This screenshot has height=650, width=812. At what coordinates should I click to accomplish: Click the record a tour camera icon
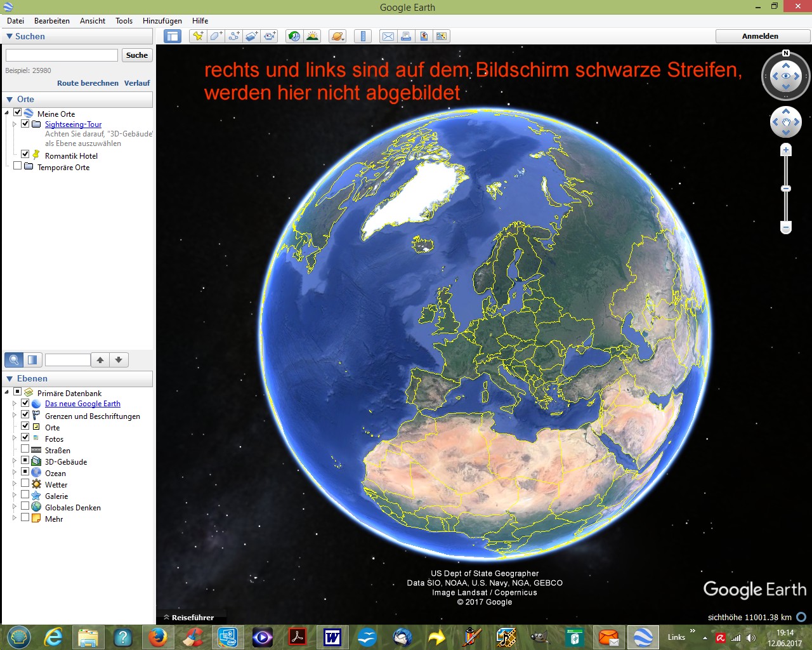tap(270, 36)
